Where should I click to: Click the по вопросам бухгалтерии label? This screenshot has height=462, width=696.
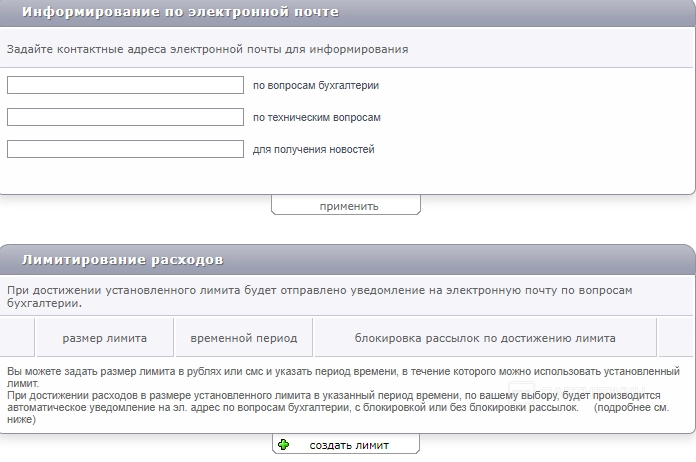coord(316,86)
